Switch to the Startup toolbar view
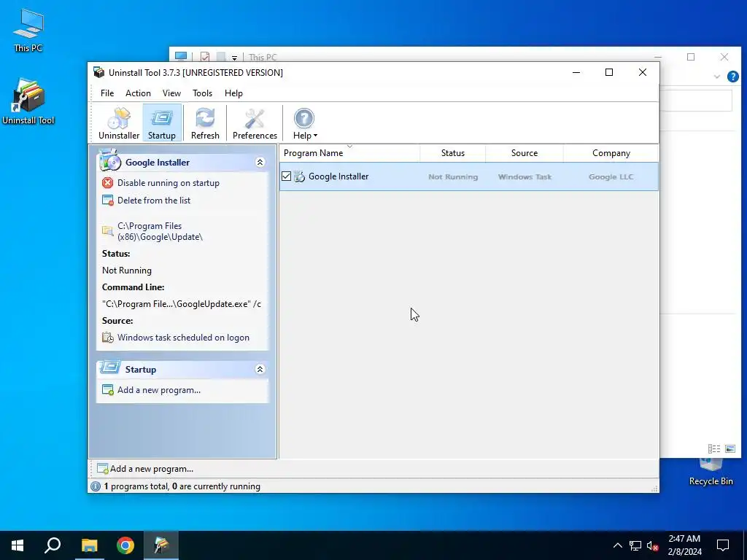The image size is (747, 560). tap(162, 123)
